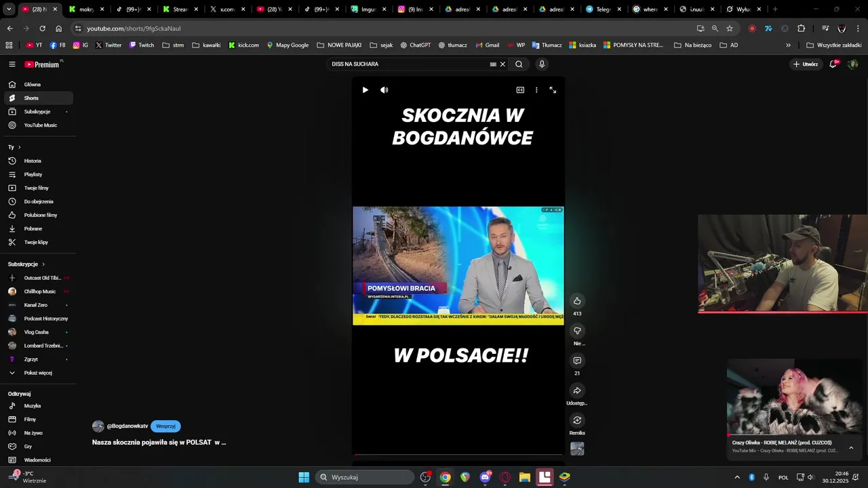Open Muzyka in the Odkrywaj section
Viewport: 868px width, 488px height.
(x=39, y=406)
